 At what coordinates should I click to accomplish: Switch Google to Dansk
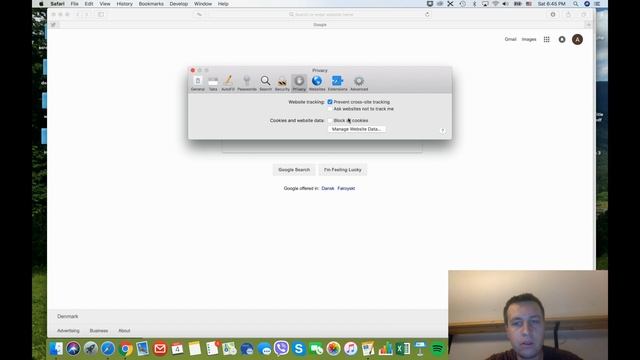click(328, 188)
